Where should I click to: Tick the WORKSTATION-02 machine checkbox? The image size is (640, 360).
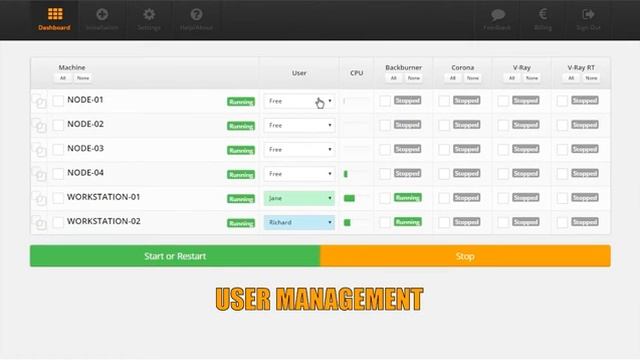(x=58, y=222)
